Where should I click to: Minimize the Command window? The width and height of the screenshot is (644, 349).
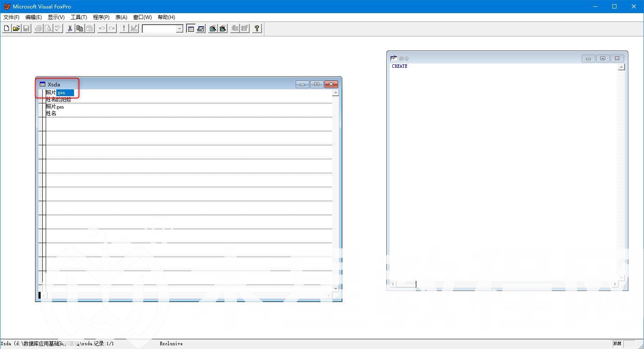coord(588,58)
